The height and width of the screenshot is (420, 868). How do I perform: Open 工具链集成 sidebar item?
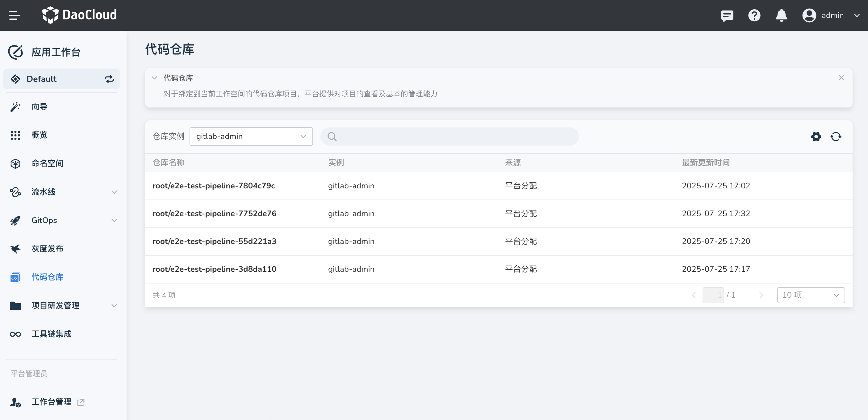(51, 334)
